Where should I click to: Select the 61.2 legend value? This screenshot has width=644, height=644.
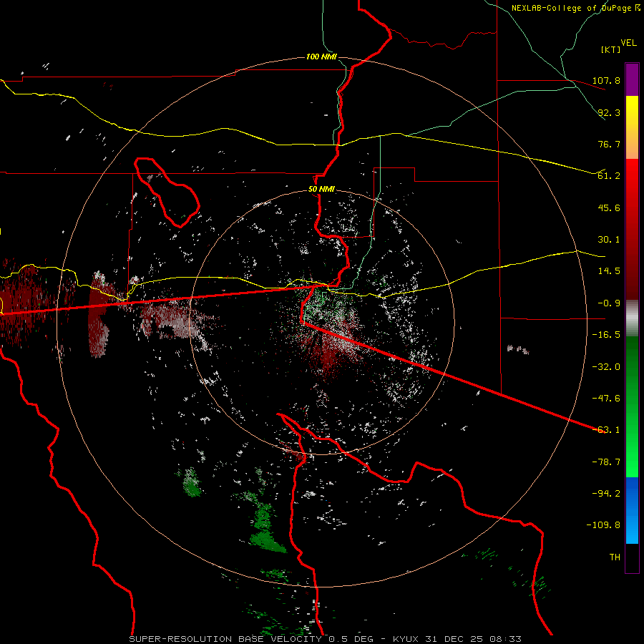click(609, 176)
